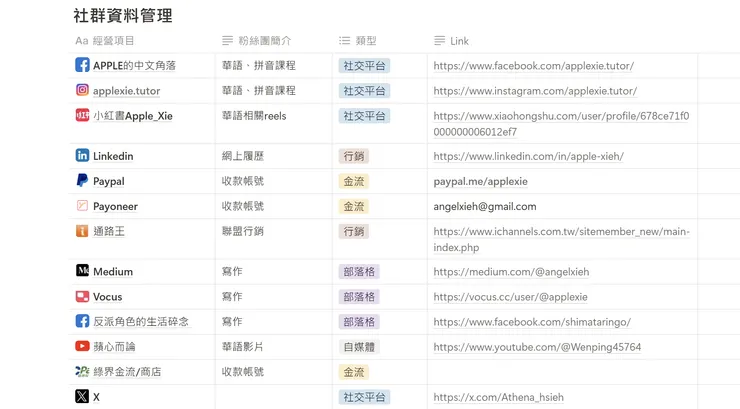Open the 小紅書Apple_Xie page
Viewport: 740px width, 409px height.
click(x=133, y=116)
